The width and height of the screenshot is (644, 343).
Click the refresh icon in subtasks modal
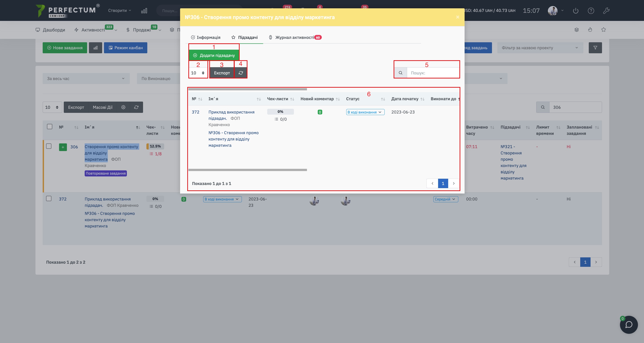[x=241, y=73]
